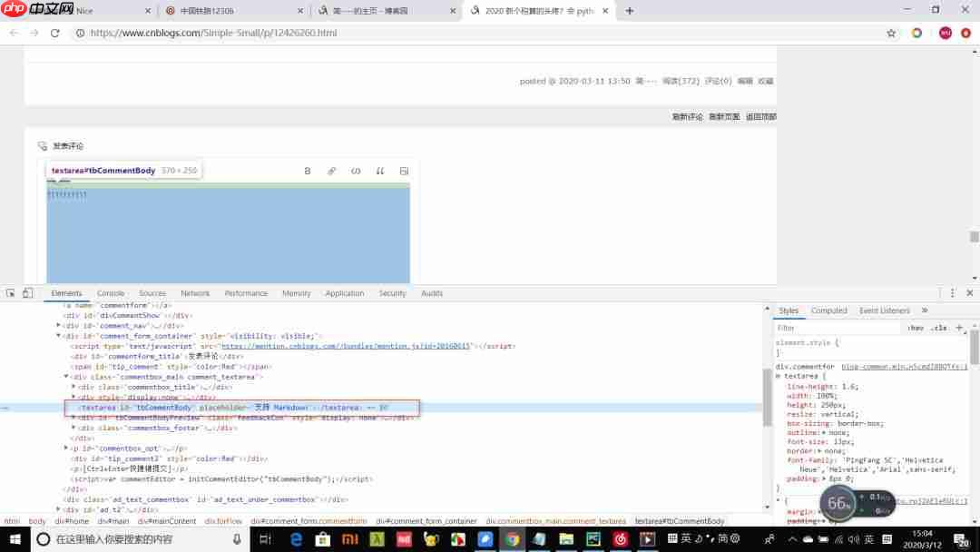Open Task View on the taskbar

point(265,539)
